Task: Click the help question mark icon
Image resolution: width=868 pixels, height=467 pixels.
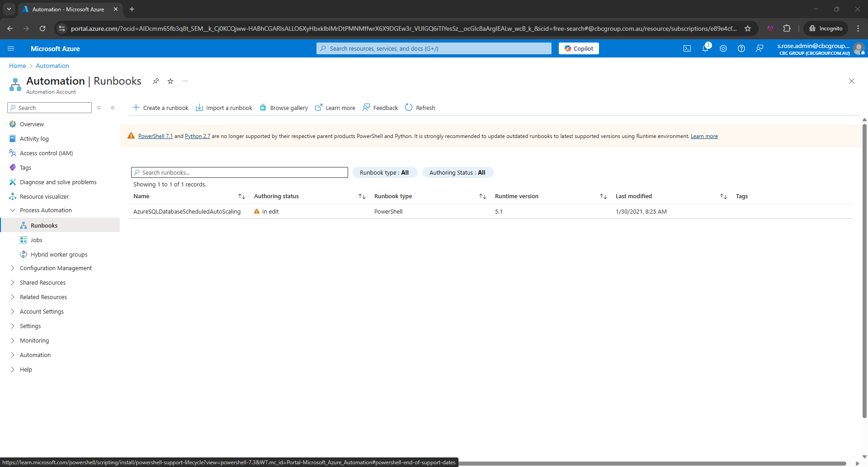Action: 741,48
